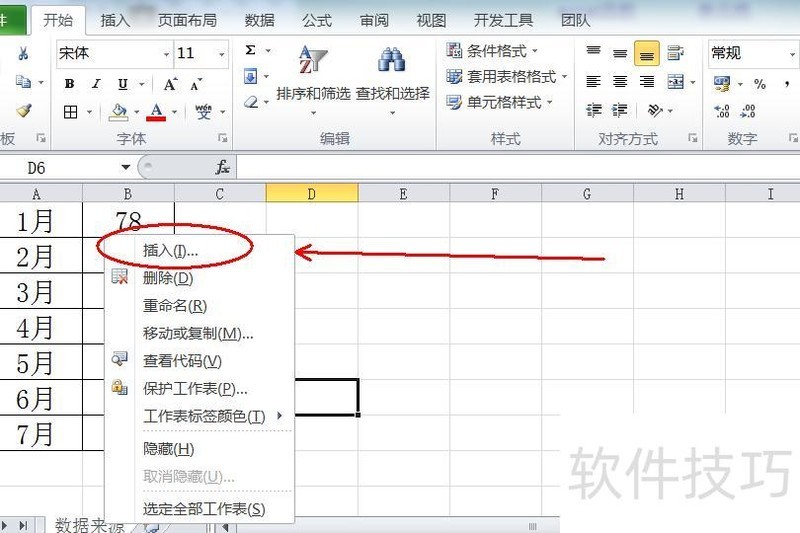Decrease indent icon
Screen dimensions: 800x533
pyautogui.click(x=593, y=110)
